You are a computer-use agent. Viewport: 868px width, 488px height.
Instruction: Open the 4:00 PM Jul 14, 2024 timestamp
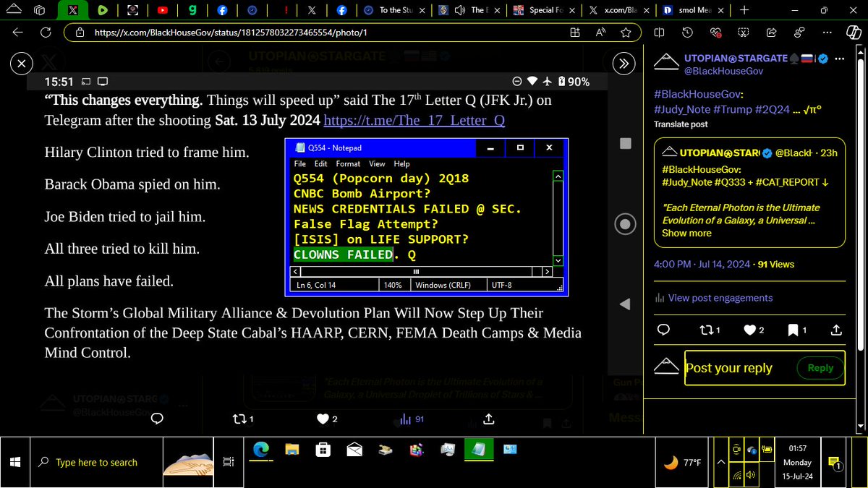[702, 265]
